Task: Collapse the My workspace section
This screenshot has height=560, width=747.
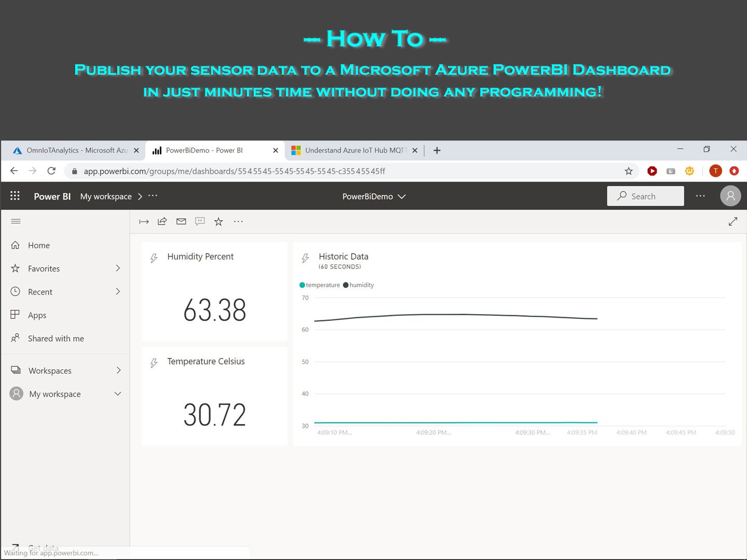Action: (118, 394)
